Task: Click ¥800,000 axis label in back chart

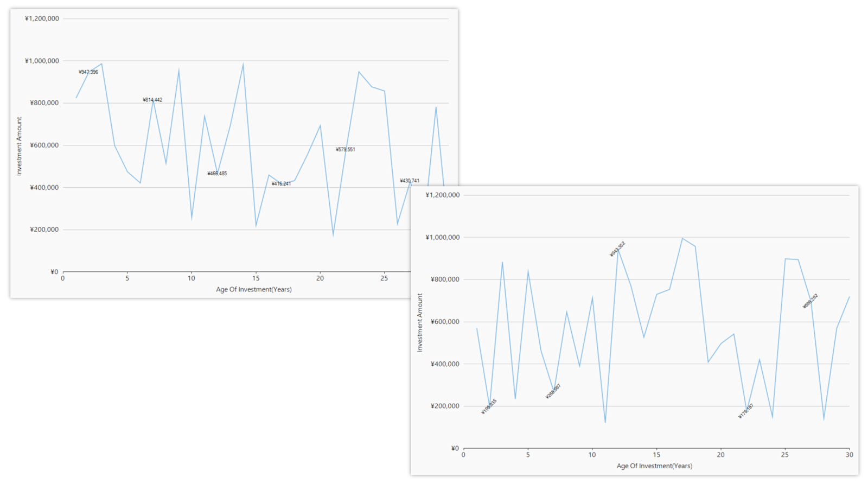Action: point(44,103)
